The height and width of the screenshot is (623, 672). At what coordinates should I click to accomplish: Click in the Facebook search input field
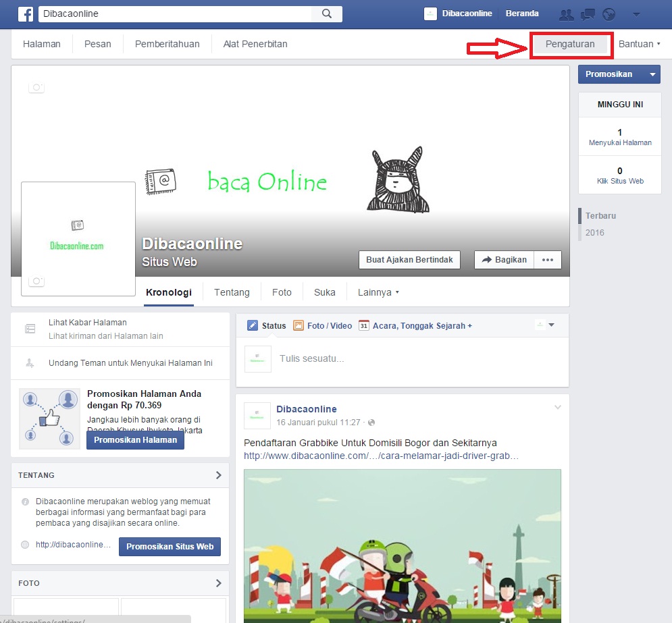coord(175,13)
